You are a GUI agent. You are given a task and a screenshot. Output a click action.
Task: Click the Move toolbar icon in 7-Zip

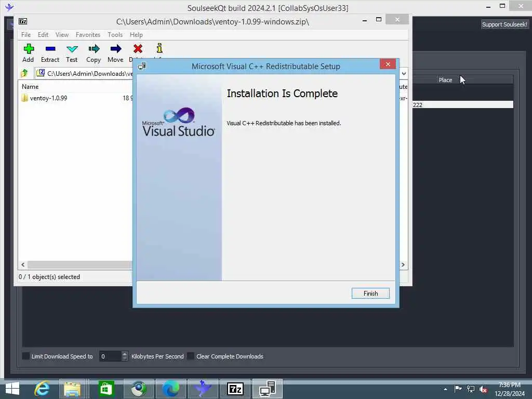(x=116, y=53)
